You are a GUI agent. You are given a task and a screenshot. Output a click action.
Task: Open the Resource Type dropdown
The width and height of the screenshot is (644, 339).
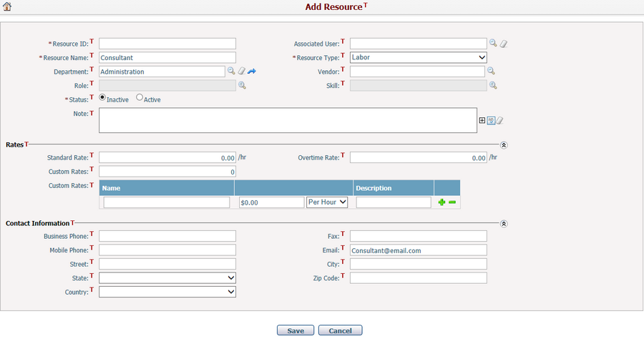pyautogui.click(x=418, y=57)
